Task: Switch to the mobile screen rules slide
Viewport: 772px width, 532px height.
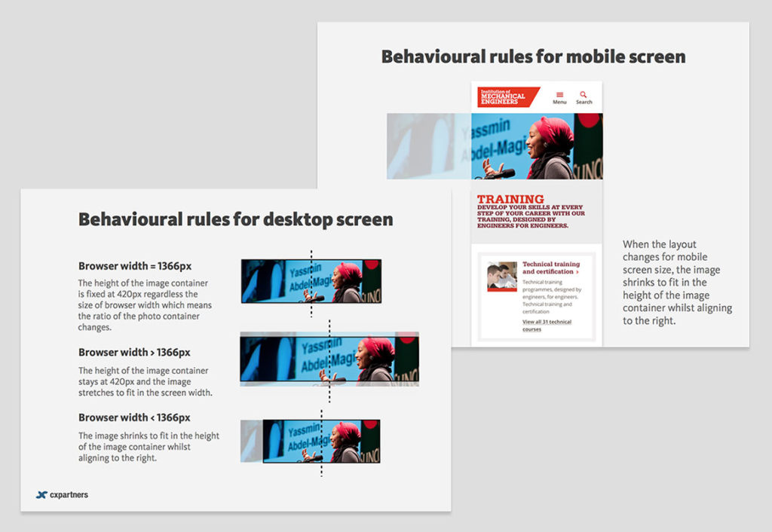Action: (534, 56)
